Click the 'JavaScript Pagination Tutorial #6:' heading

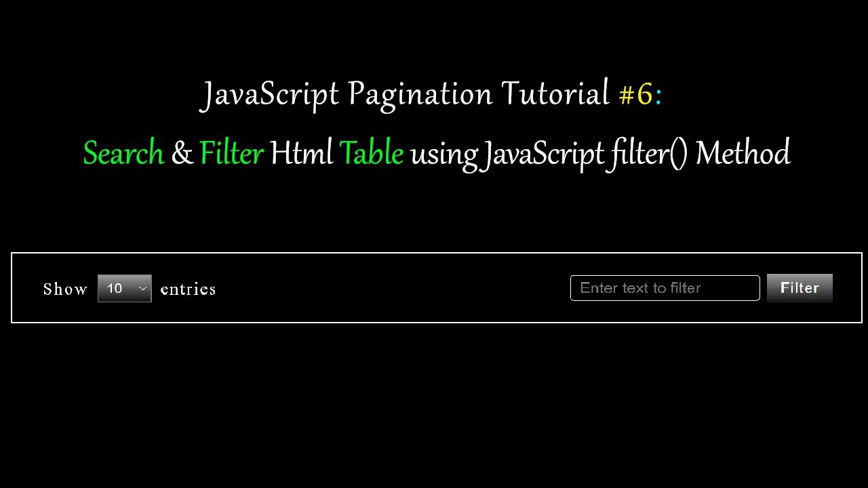431,94
